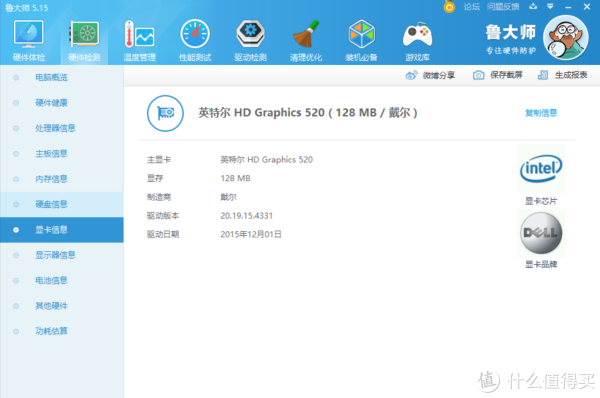Open 清理优化 broom icon
Viewport: 600px width, 398px height.
[306, 34]
